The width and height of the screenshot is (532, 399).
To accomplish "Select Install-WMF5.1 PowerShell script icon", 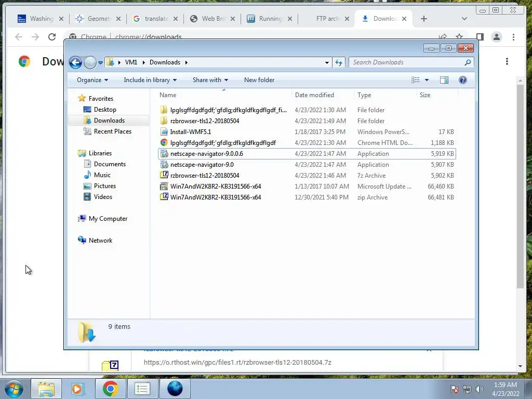I will pos(164,131).
